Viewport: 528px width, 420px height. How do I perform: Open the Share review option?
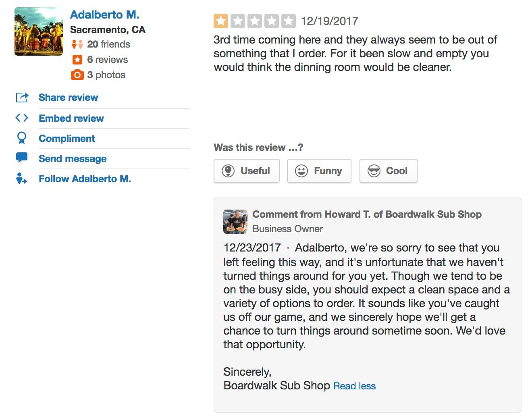(x=68, y=98)
